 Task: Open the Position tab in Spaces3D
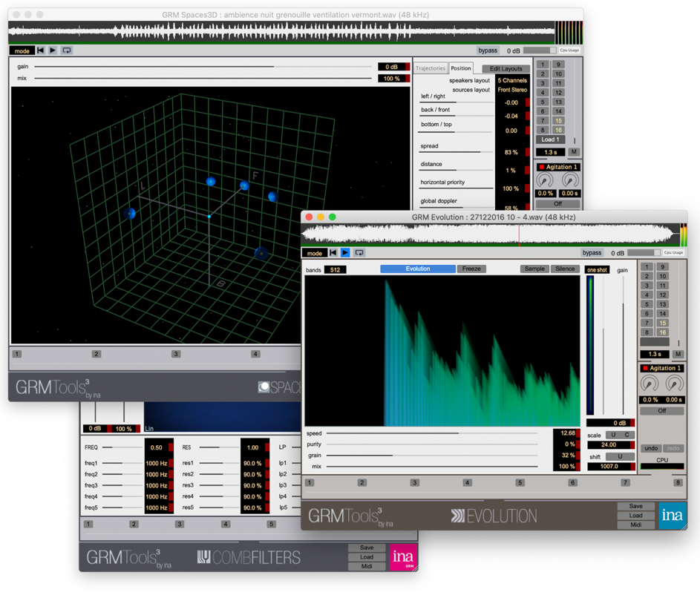pyautogui.click(x=461, y=68)
